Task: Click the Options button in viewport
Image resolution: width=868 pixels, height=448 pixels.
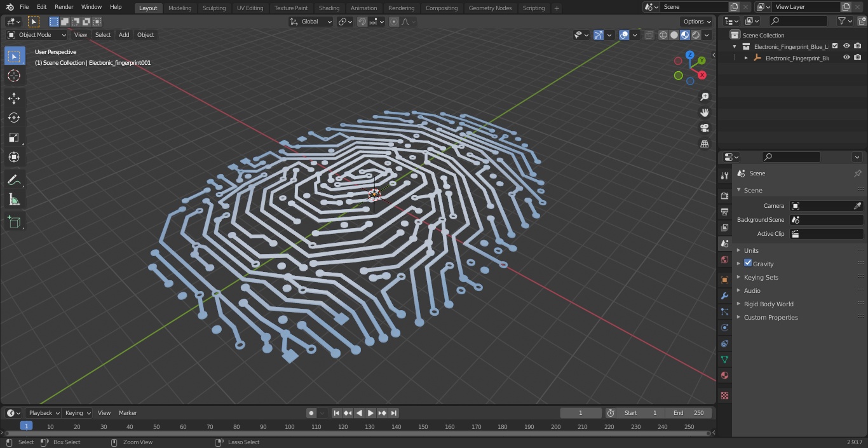Action: tap(697, 22)
